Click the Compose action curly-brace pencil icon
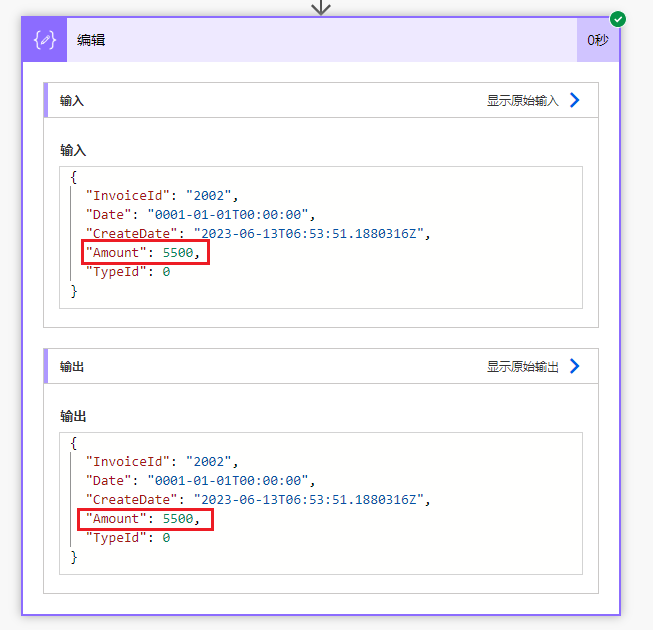Image resolution: width=653 pixels, height=630 pixels. (x=45, y=40)
